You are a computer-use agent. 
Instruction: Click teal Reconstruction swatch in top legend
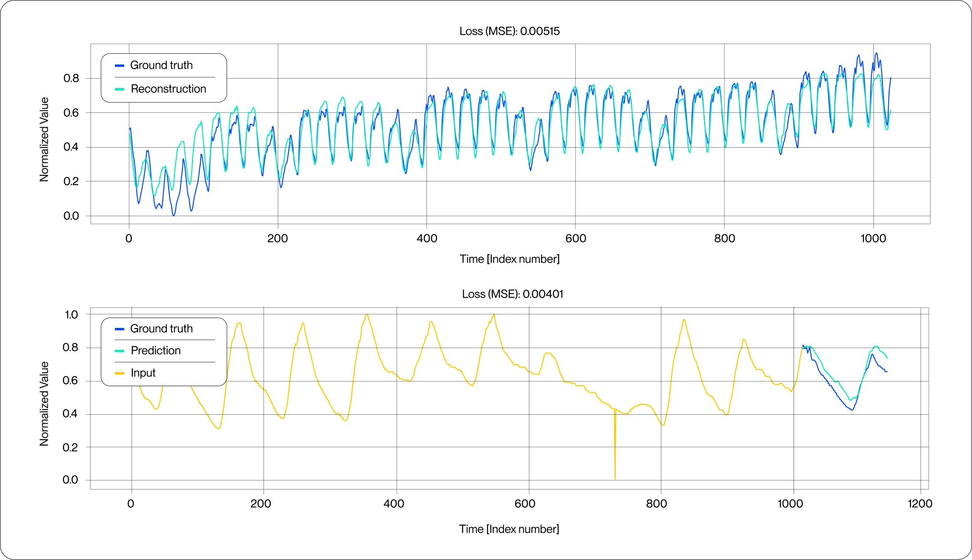(x=120, y=89)
